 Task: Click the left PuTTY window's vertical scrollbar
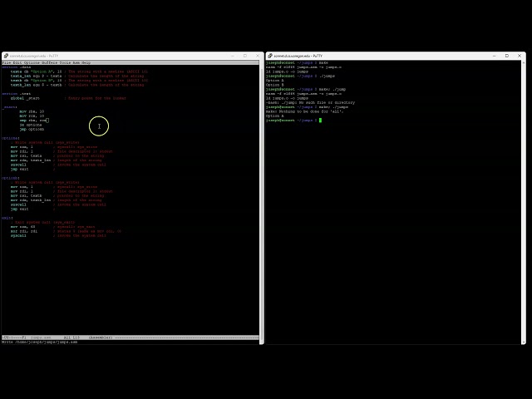coord(262,199)
